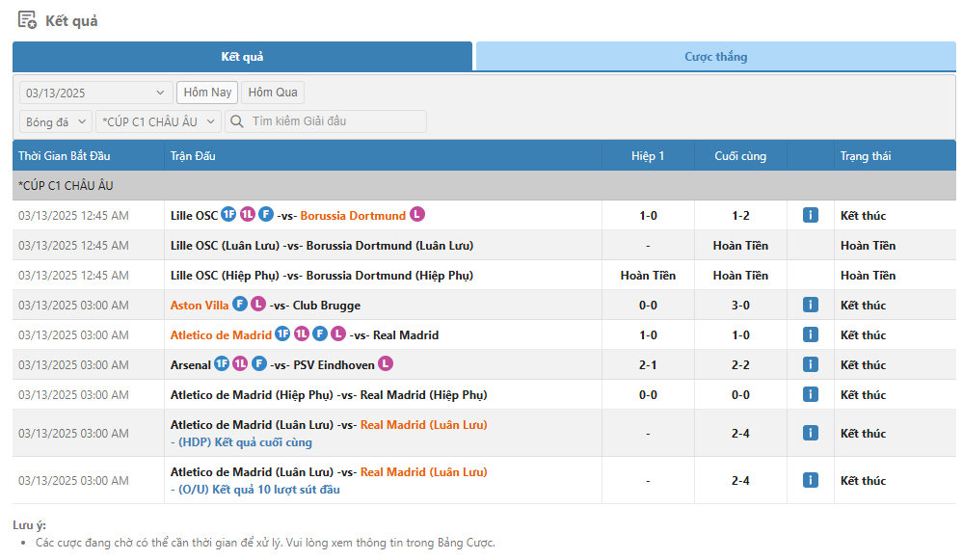Image resolution: width=963 pixels, height=560 pixels.
Task: Click the L badge beside PSV Eindhoven
Action: tap(386, 364)
